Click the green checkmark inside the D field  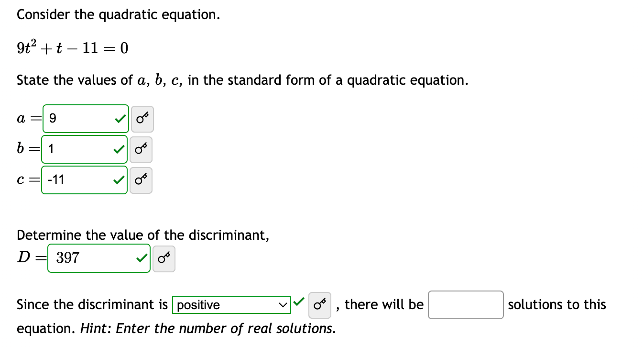pyautogui.click(x=142, y=258)
